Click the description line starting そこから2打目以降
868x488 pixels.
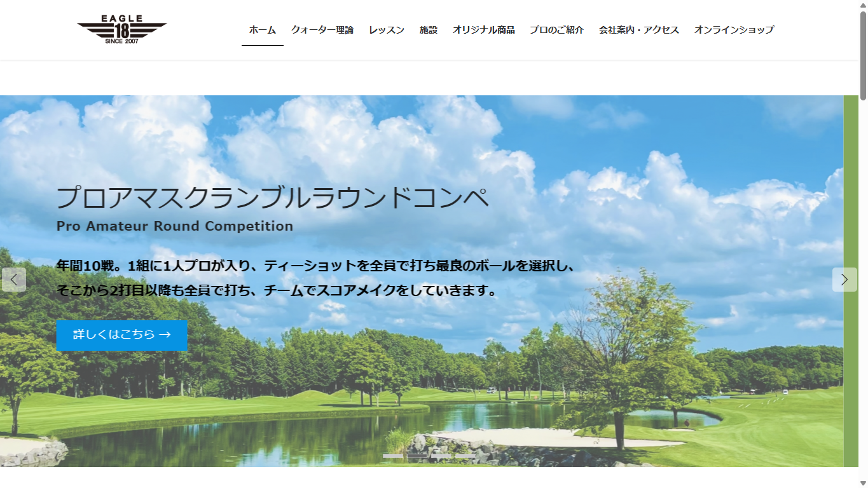[277, 291]
